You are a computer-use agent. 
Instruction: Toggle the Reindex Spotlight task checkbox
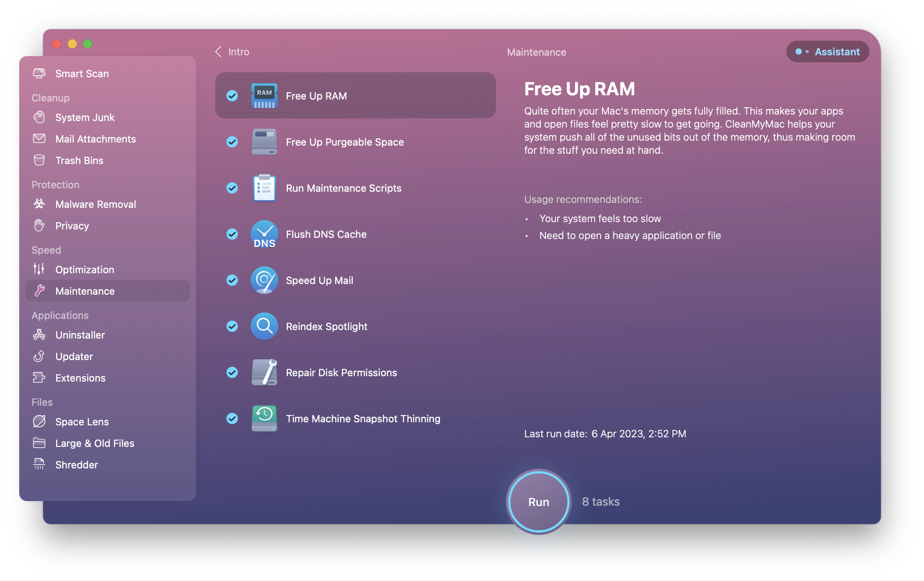(232, 326)
